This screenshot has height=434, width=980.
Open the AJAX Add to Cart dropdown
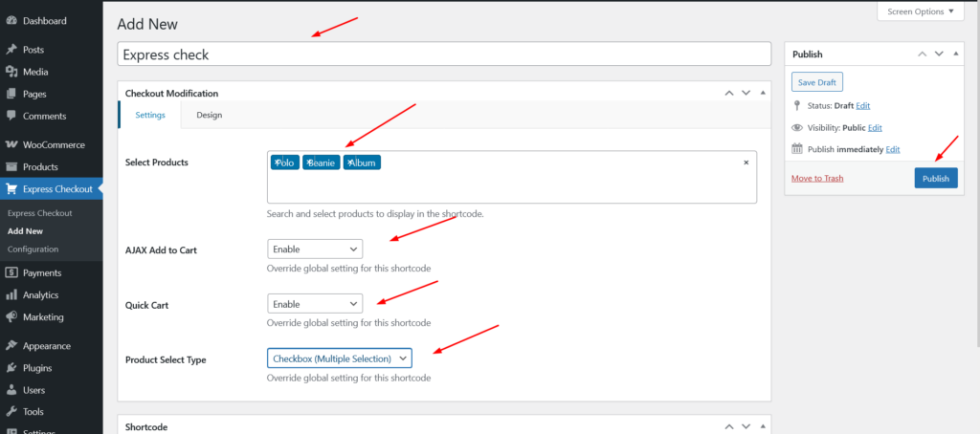tap(315, 249)
